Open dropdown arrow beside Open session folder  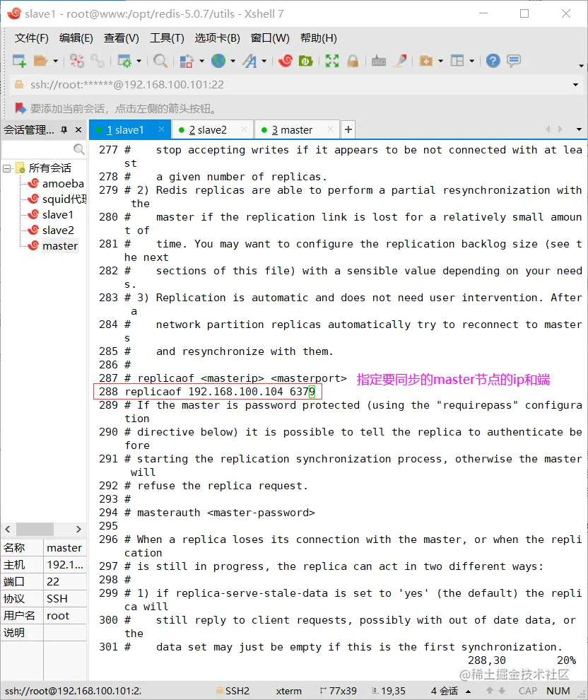click(55, 61)
